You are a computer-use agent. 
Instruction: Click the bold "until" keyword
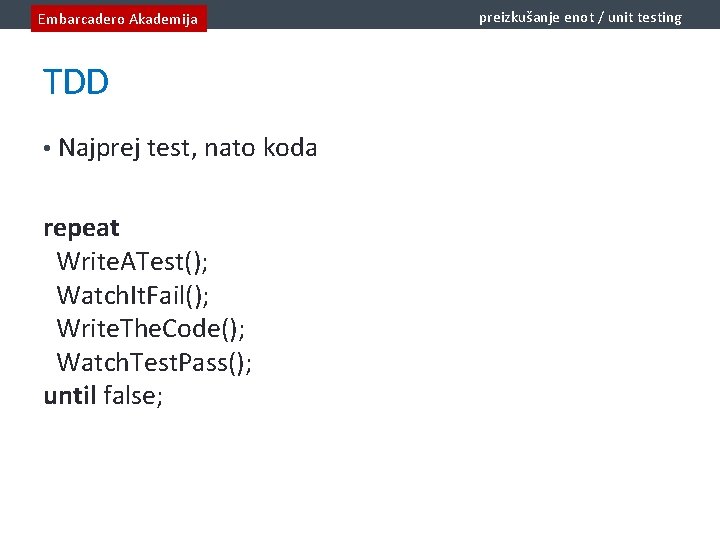[x=70, y=396]
